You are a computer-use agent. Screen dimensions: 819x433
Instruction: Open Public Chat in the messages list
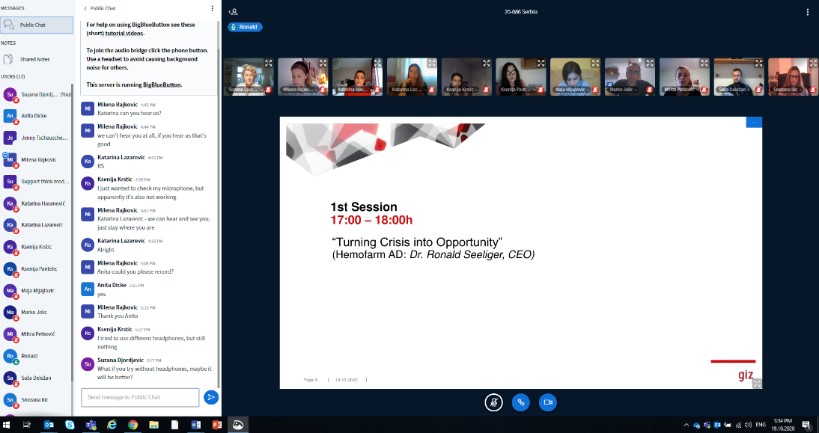[37, 25]
